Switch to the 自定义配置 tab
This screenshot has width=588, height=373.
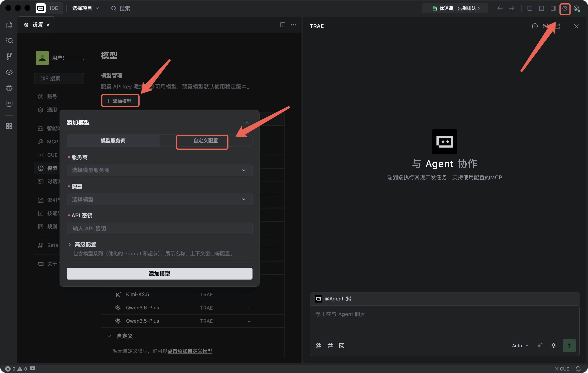(206, 140)
